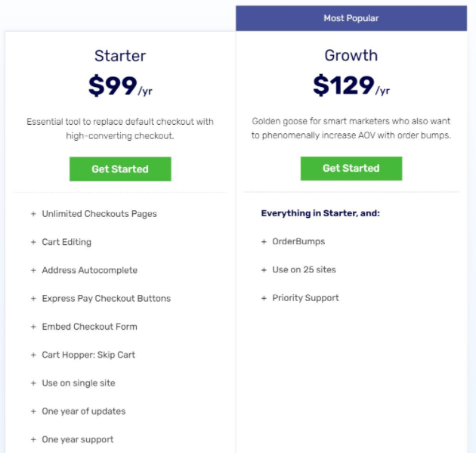Click the plus icon beside Express Pay Checkout Buttons
The height and width of the screenshot is (453, 476).
coord(33,299)
